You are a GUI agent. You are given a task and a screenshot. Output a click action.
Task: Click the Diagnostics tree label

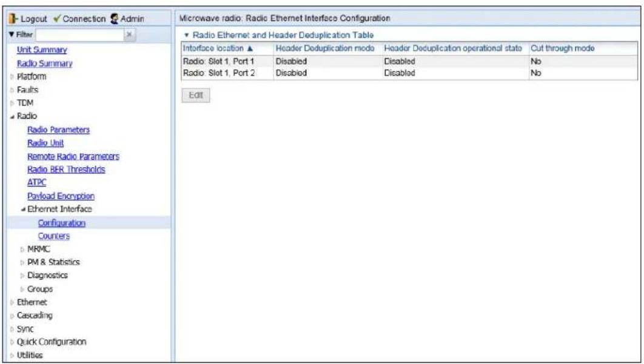(48, 276)
